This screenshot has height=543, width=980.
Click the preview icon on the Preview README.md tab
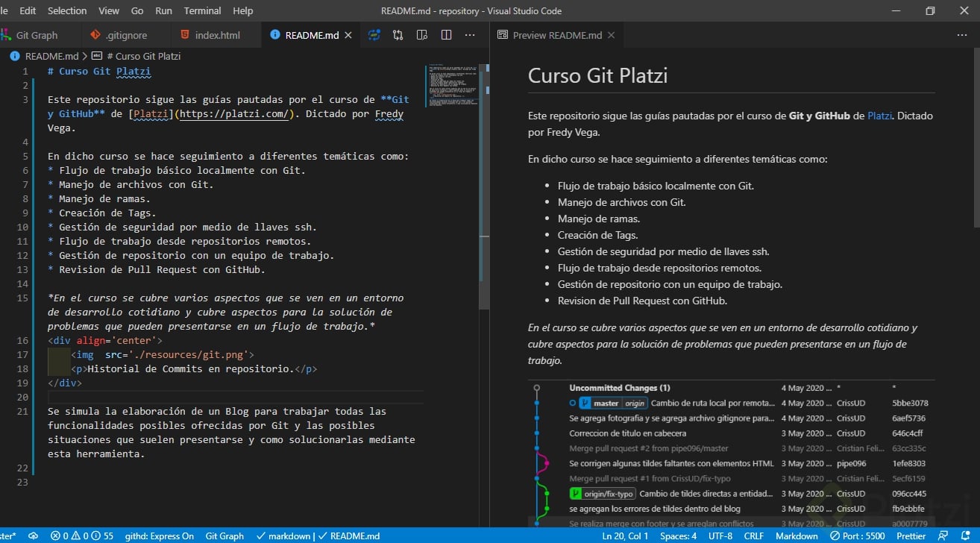[503, 35]
